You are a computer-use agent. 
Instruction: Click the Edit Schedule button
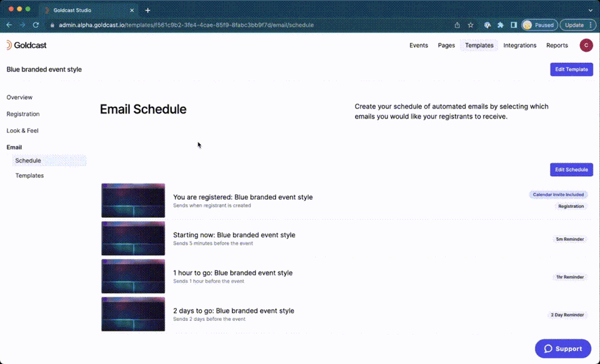click(x=571, y=169)
